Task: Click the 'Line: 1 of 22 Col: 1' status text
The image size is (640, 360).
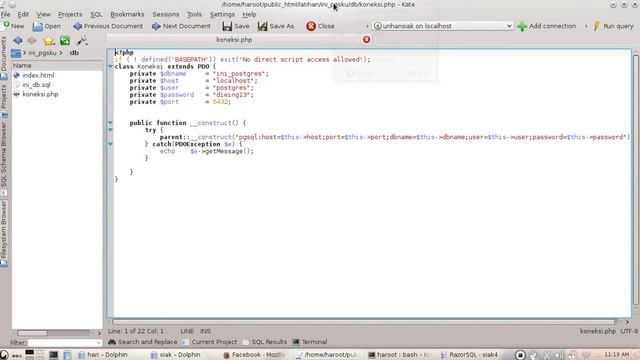Action: pos(136,331)
